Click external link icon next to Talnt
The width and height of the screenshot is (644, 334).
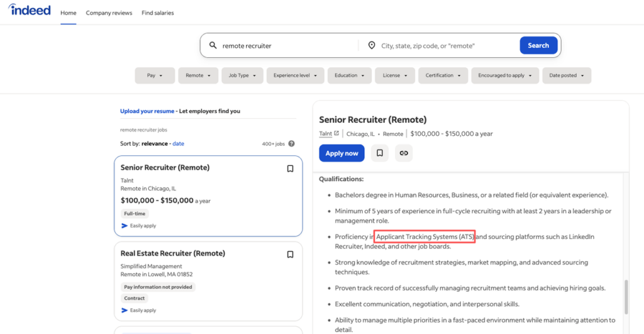tap(336, 133)
